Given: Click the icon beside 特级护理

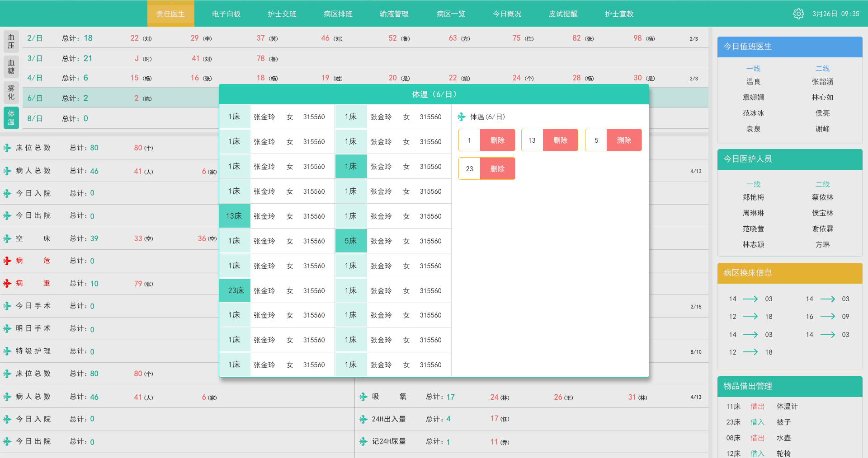Looking at the screenshot, I should click(x=7, y=351).
